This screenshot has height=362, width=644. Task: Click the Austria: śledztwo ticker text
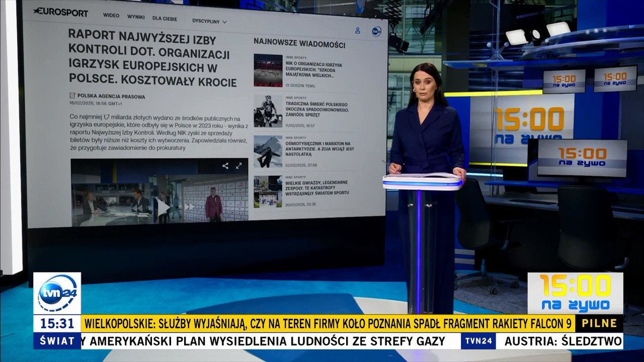tap(563, 341)
